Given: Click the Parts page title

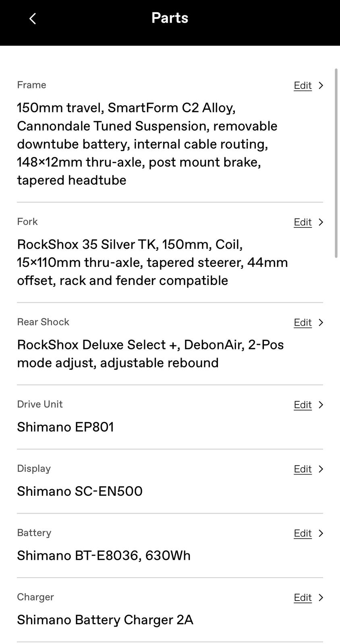Looking at the screenshot, I should (170, 18).
